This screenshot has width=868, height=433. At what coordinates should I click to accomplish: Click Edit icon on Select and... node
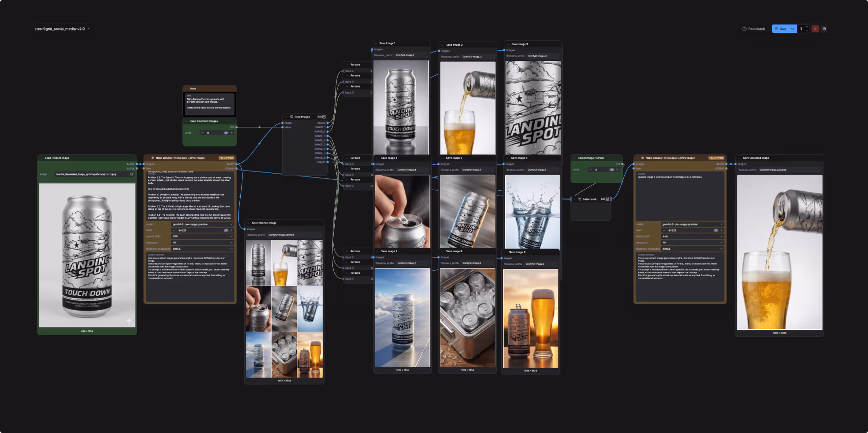point(605,199)
